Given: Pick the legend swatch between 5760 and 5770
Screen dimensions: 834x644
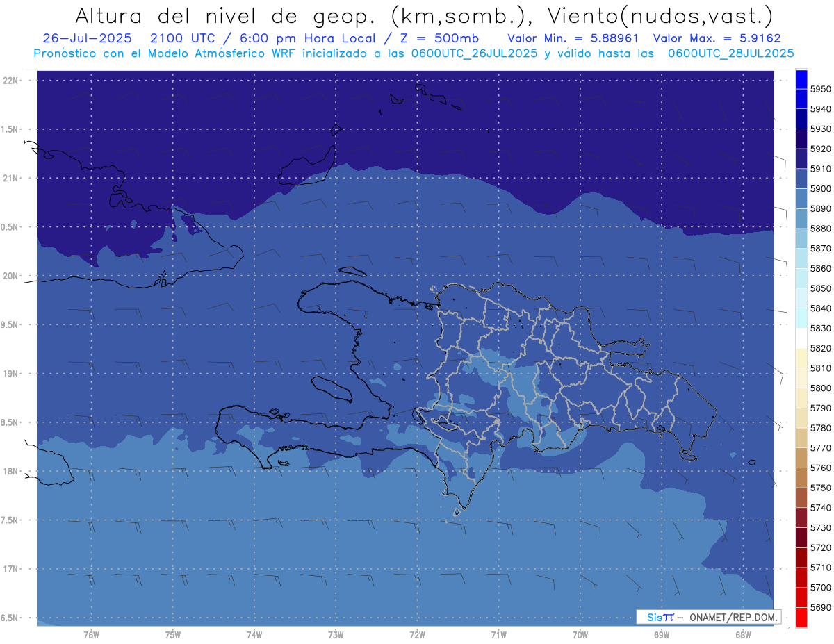Looking at the screenshot, I should pos(801,458).
